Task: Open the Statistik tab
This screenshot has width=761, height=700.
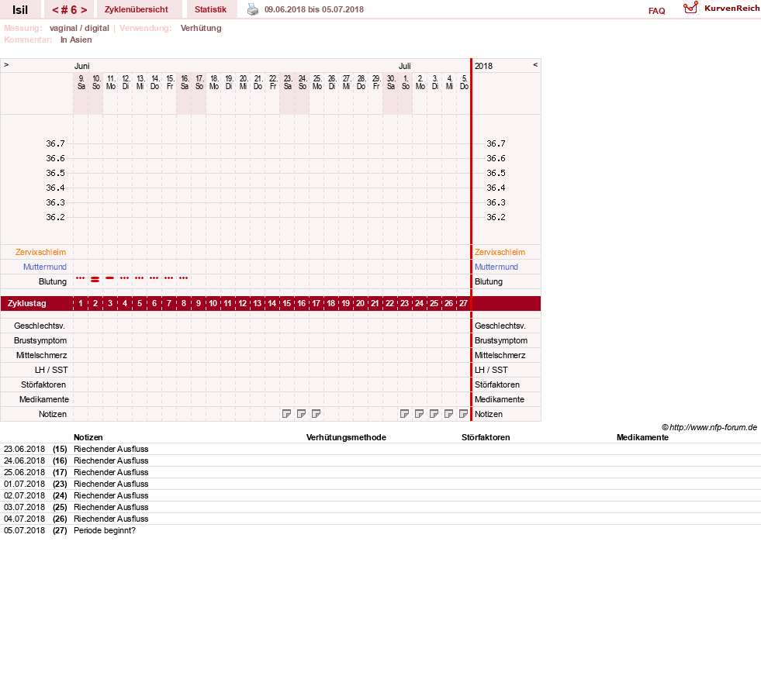Action: pos(211,9)
